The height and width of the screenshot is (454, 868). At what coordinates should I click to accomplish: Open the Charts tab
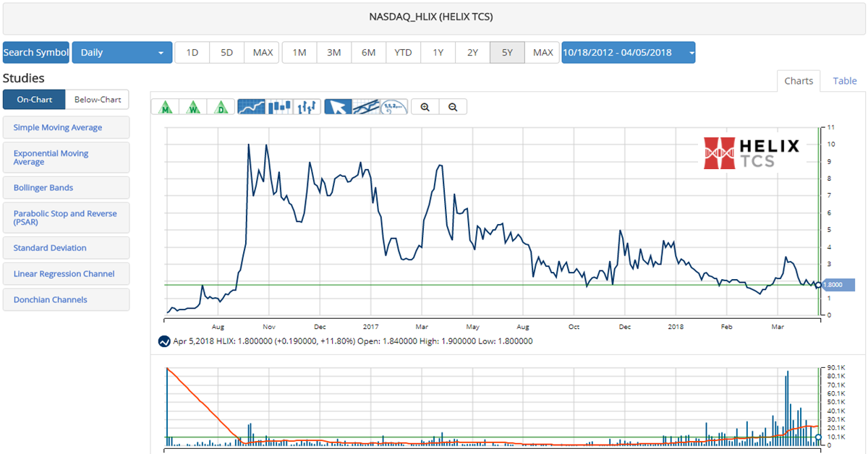799,81
